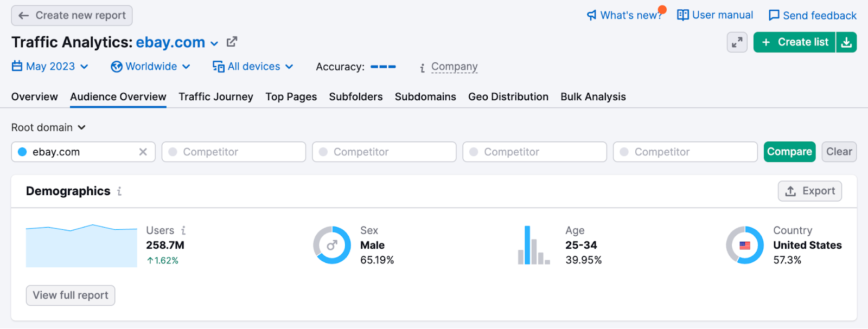Click the Create new report button
The image size is (868, 329).
coord(72,16)
